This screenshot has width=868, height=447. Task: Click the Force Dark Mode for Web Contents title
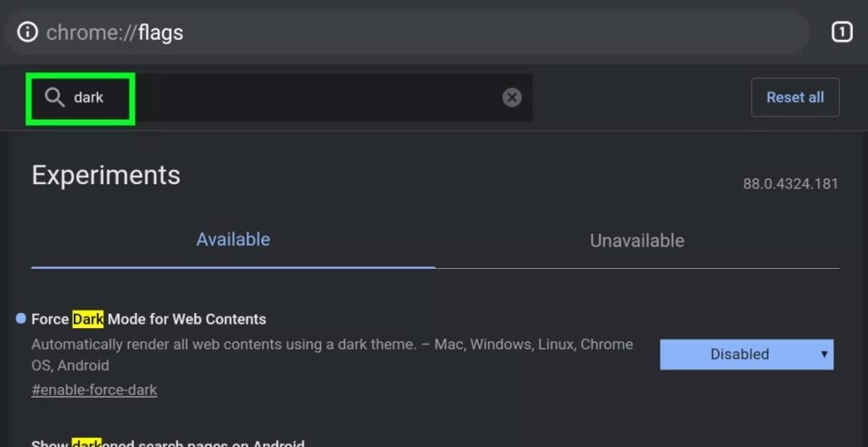point(149,319)
